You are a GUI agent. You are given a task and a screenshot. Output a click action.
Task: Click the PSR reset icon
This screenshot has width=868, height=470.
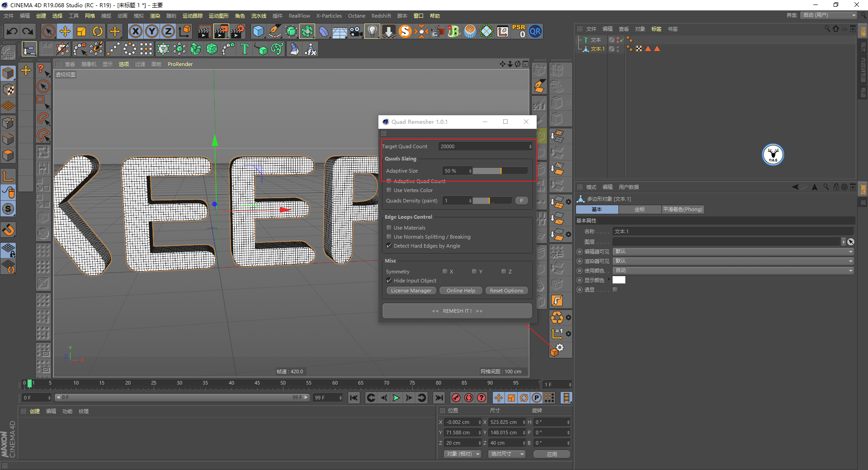(519, 32)
